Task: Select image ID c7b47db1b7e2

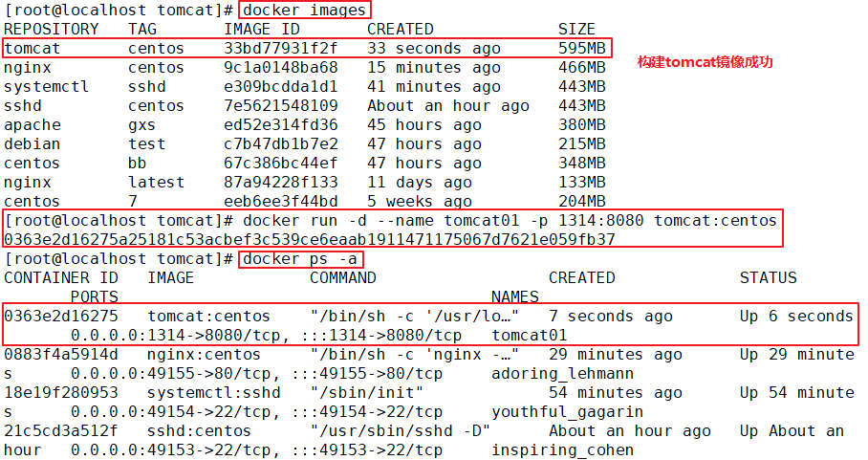Action: point(281,143)
